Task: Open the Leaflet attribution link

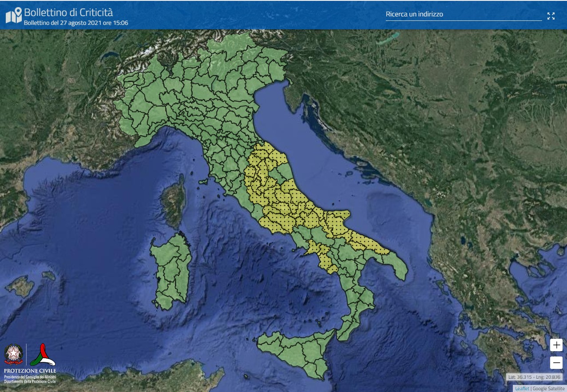Action: click(522, 388)
